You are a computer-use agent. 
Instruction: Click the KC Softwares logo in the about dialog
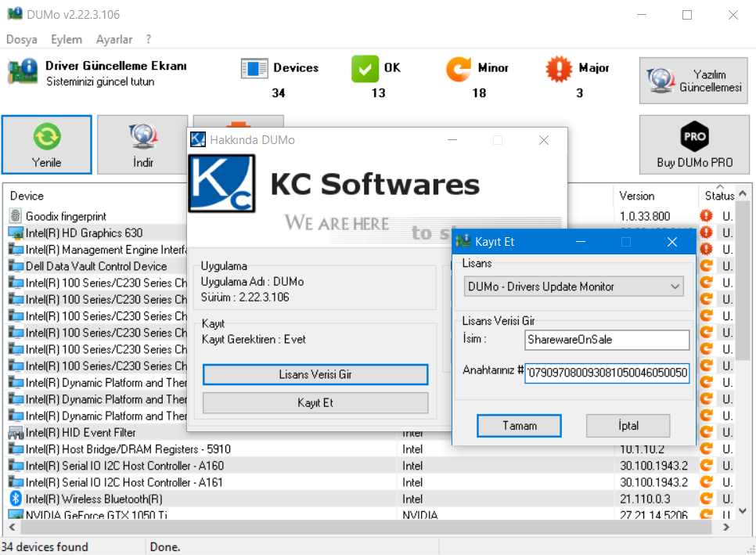(221, 183)
